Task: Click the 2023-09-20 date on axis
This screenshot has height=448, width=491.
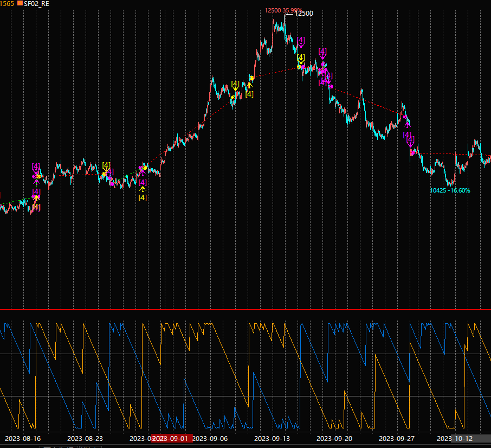Action: (334, 438)
